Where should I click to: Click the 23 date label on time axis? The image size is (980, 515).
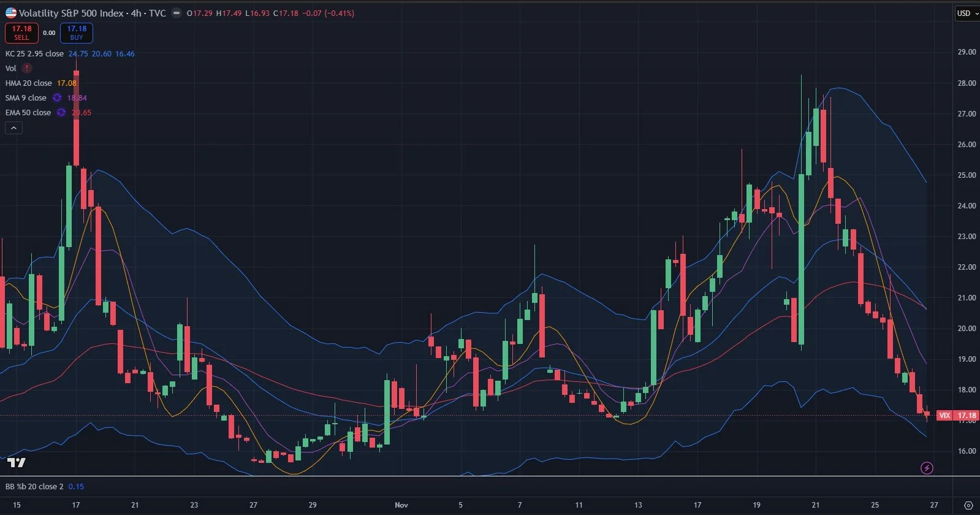click(x=194, y=505)
